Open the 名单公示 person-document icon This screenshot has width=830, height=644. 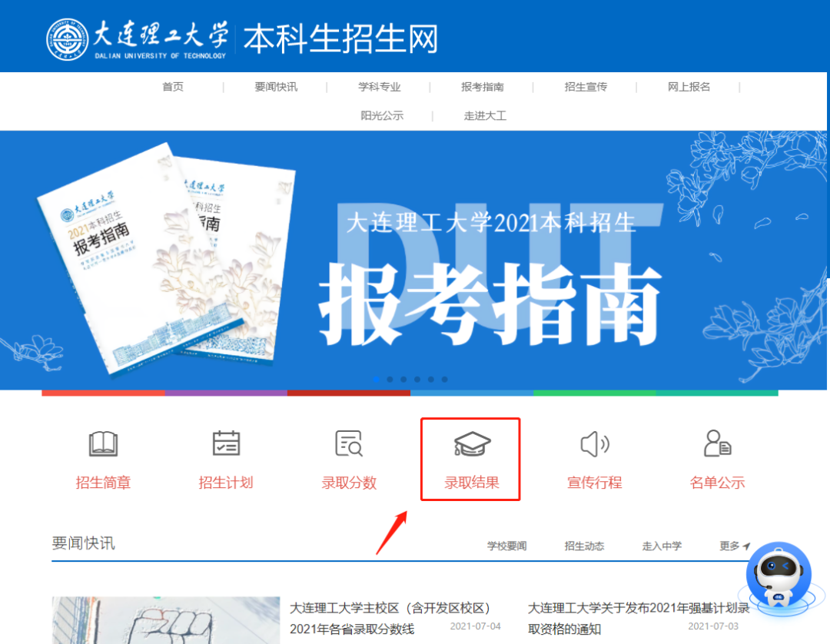(717, 443)
